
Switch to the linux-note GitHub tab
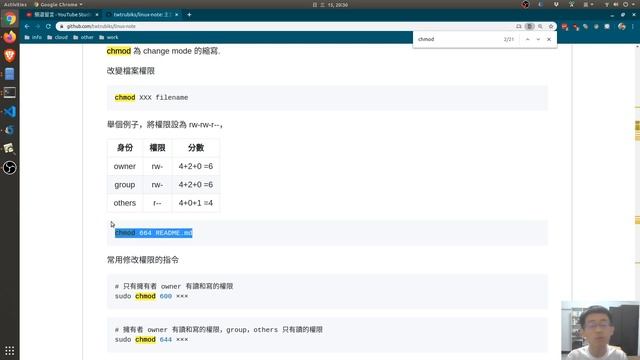(x=141, y=15)
